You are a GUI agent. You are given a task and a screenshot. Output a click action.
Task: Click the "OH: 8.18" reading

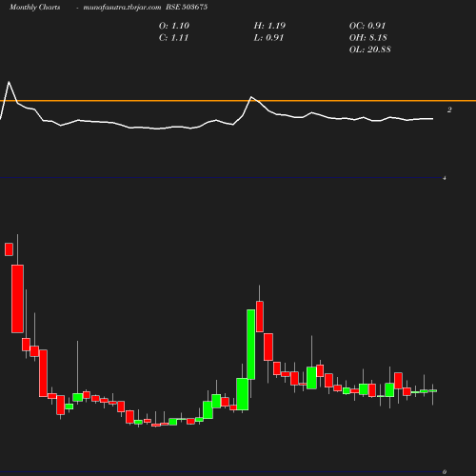368,38
